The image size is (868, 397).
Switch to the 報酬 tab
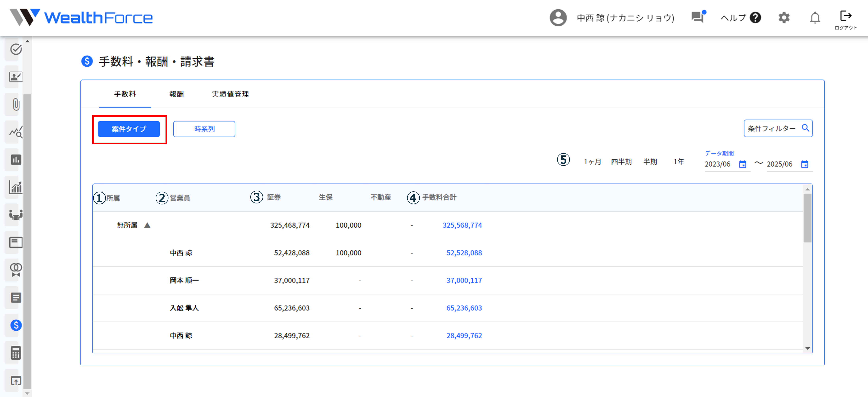coord(177,94)
